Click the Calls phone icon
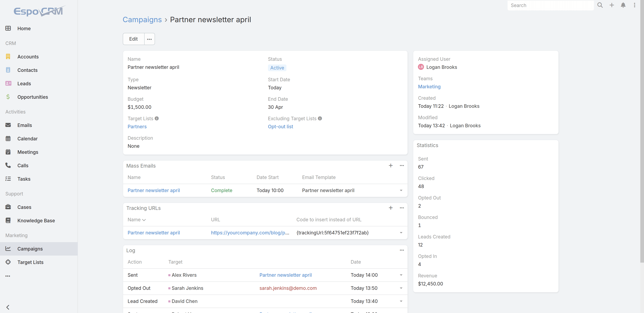The height and width of the screenshot is (313, 644). (x=8, y=165)
